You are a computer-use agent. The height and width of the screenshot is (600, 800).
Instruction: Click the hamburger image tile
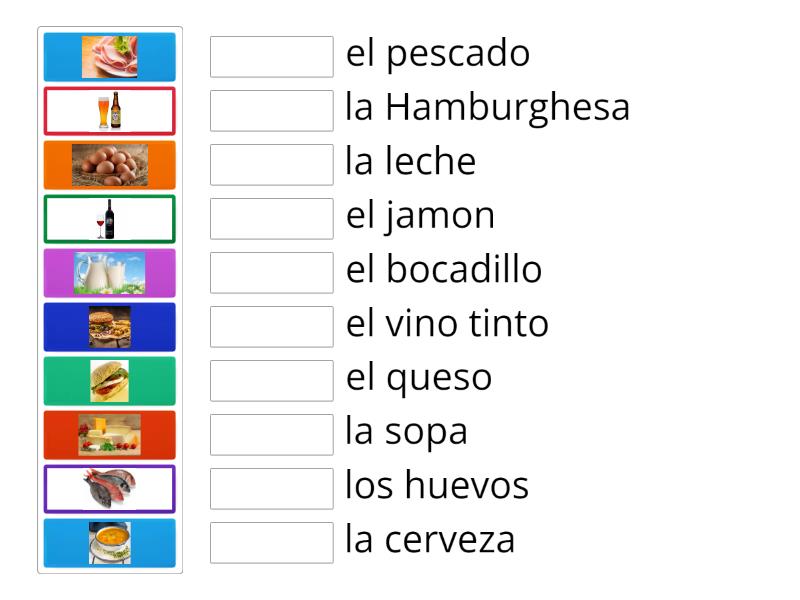pos(110,326)
